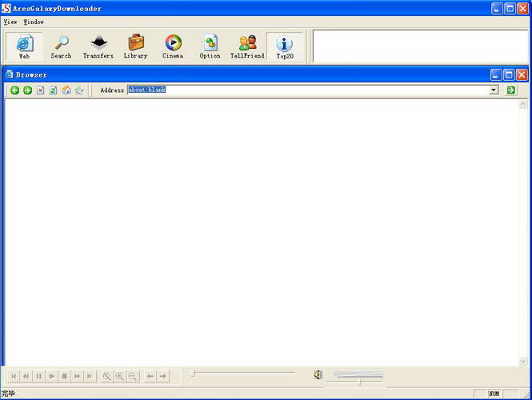Mute audio with speaker icon
Viewport: 532px width, 400px height.
click(318, 375)
